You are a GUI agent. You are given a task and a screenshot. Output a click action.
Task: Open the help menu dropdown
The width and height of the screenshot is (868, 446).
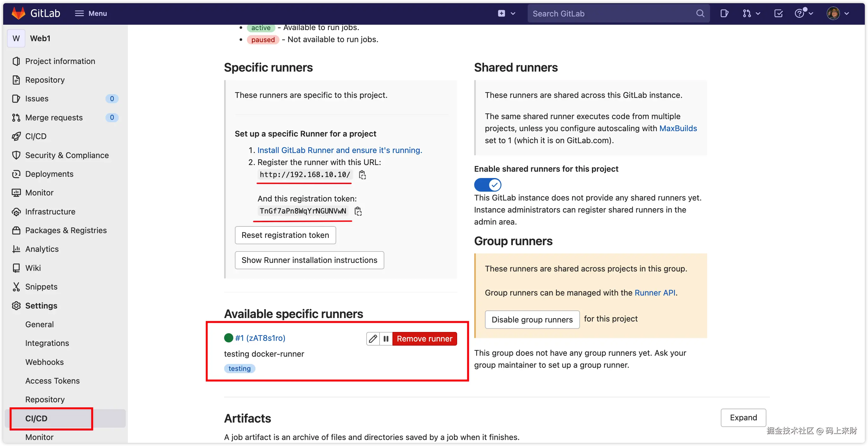(804, 14)
